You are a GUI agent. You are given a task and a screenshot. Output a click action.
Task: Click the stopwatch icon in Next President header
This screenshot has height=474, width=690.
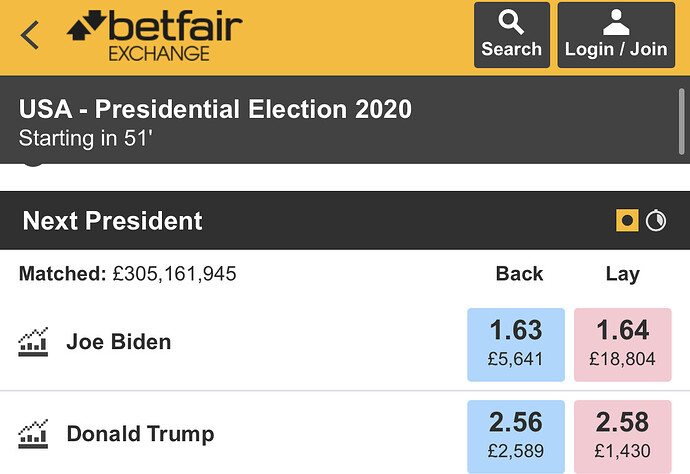coord(656,221)
